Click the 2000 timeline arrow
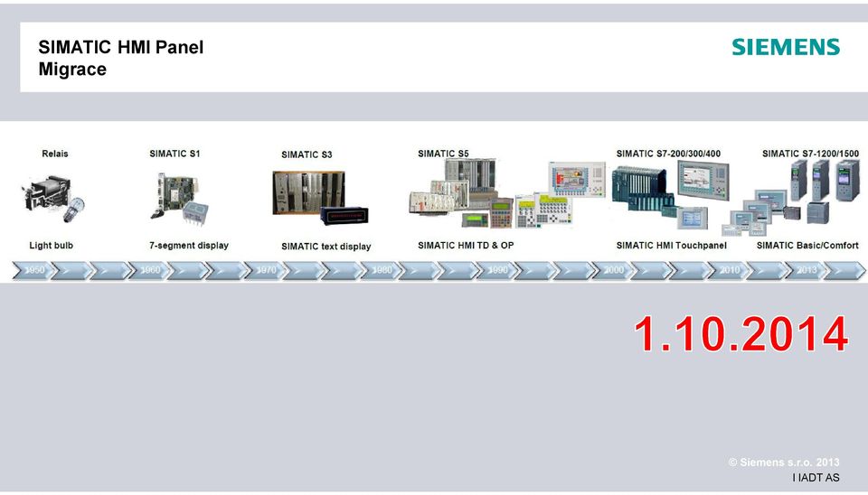 tap(613, 270)
